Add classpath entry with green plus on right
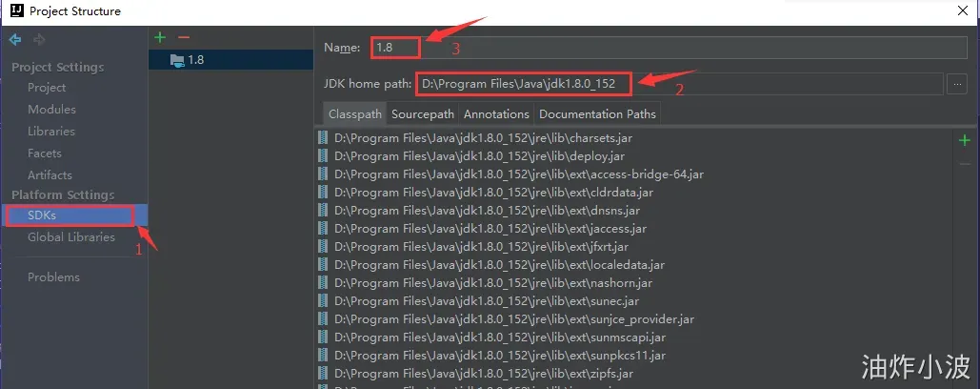The image size is (980, 389). click(x=965, y=140)
